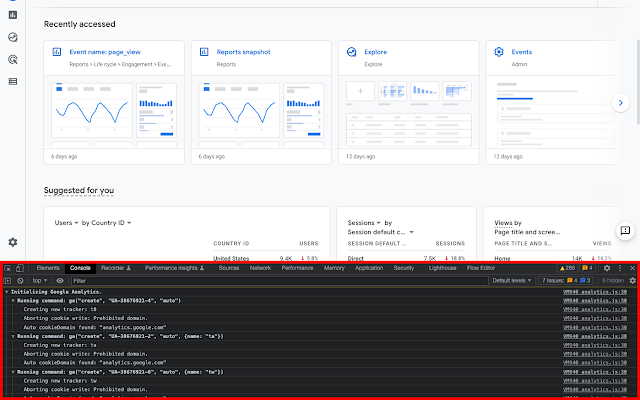Image resolution: width=640 pixels, height=400 pixels.
Task: Open the Reports icon in left sidebar
Action: [x=13, y=15]
